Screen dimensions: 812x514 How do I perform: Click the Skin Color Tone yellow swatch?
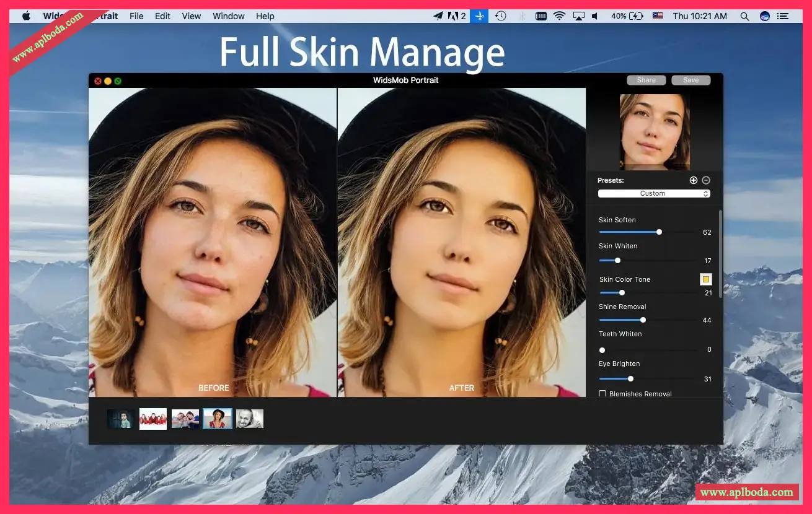[x=706, y=279]
